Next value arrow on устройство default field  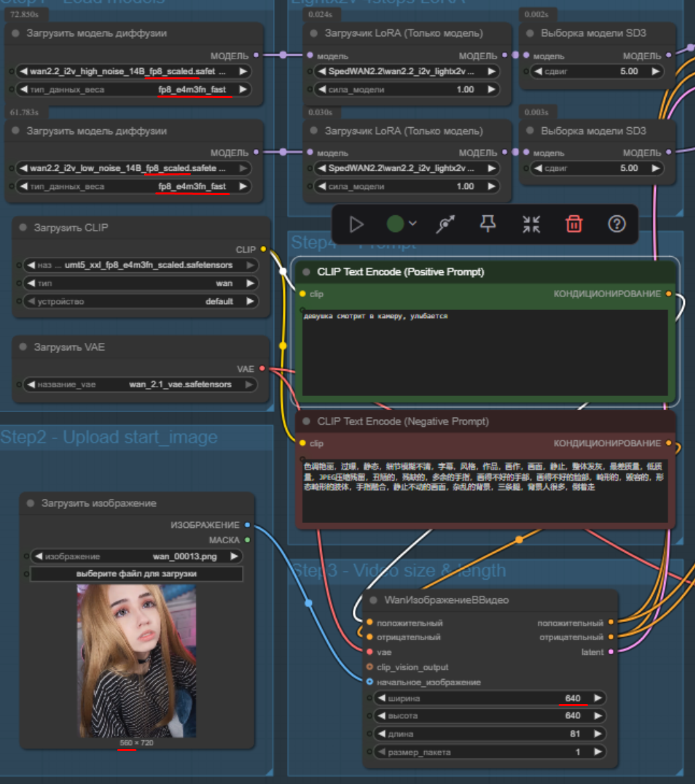coord(251,301)
